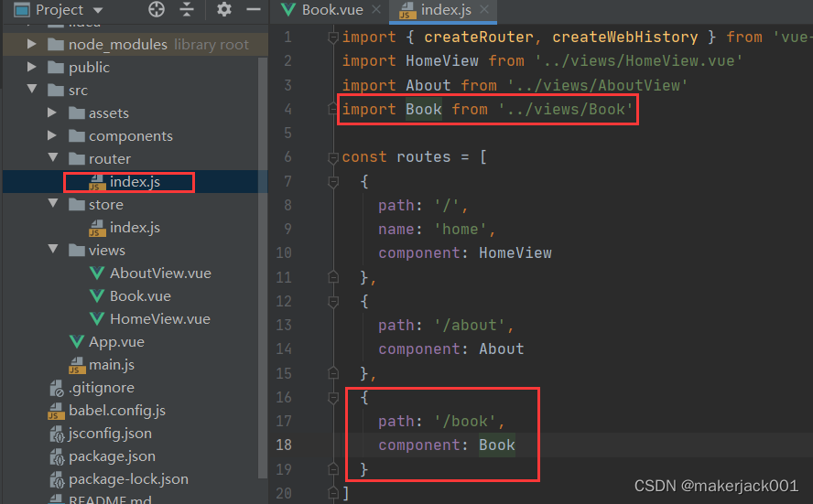813x504 pixels.
Task: Fold the import block at line 1
Action: pos(333,38)
